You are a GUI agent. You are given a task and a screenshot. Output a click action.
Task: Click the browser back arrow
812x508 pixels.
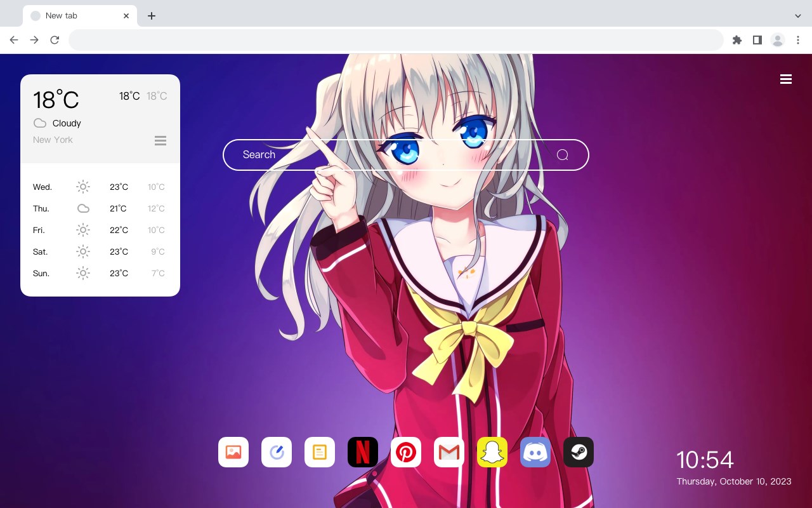(14, 40)
